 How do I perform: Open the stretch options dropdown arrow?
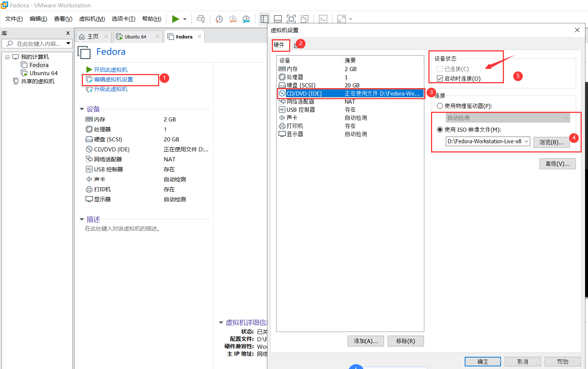(x=351, y=19)
